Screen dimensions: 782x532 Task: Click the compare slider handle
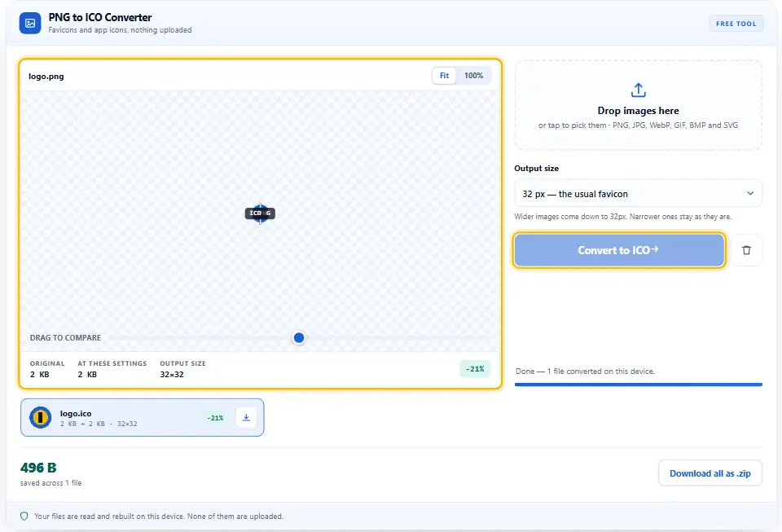pos(299,337)
